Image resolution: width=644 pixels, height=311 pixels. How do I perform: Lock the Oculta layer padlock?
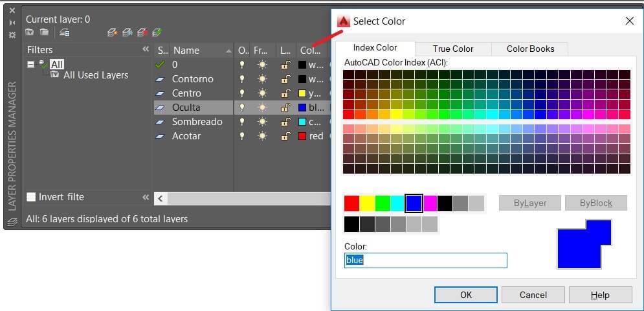tap(285, 108)
